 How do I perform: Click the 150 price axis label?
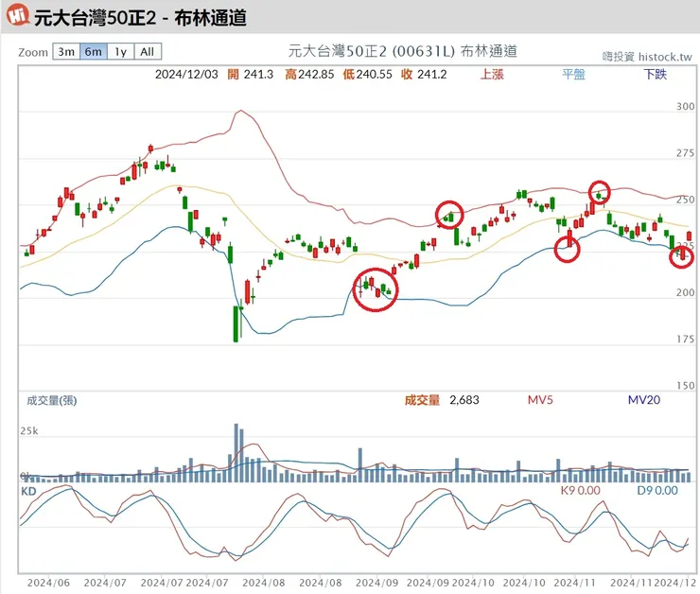pyautogui.click(x=685, y=386)
